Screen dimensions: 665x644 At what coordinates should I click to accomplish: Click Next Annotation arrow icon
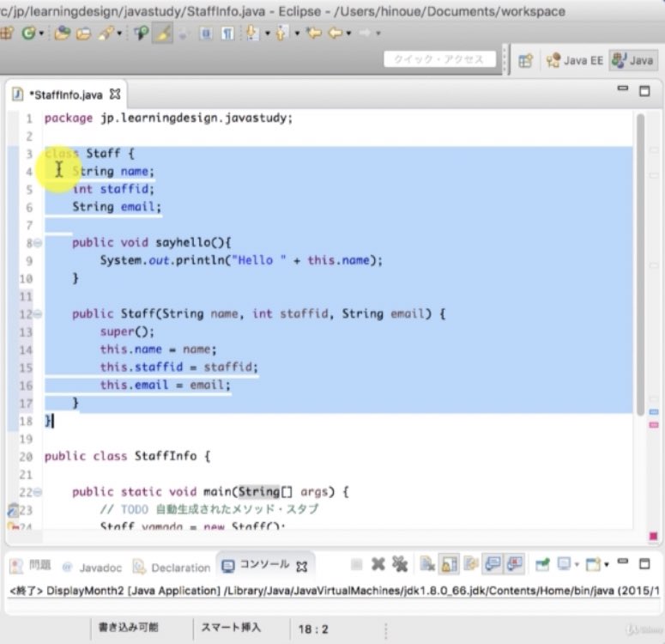[x=253, y=33]
